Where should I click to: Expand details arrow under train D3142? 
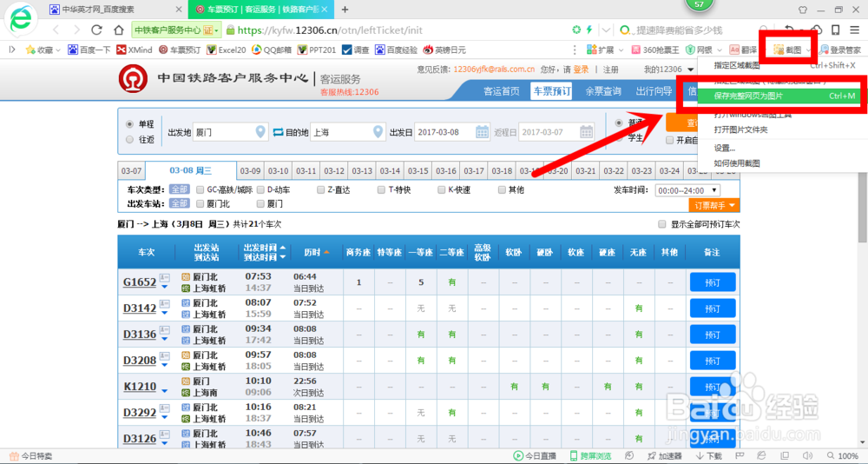click(x=164, y=313)
